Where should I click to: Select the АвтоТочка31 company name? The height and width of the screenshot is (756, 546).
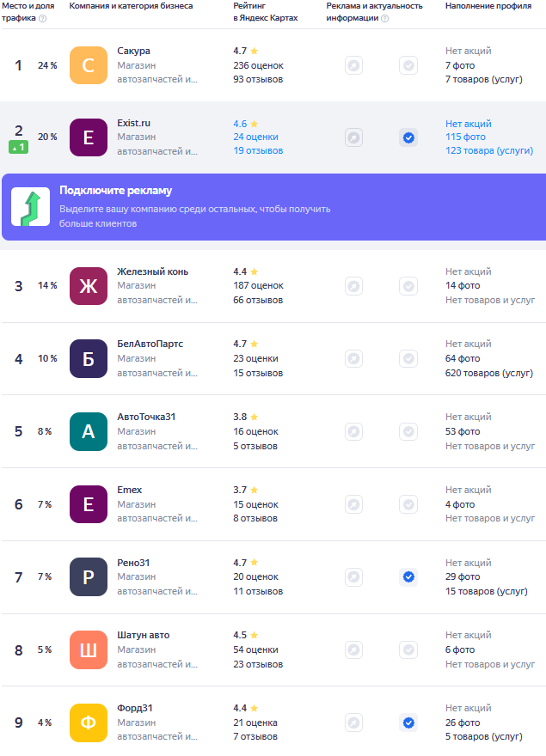[x=146, y=418]
